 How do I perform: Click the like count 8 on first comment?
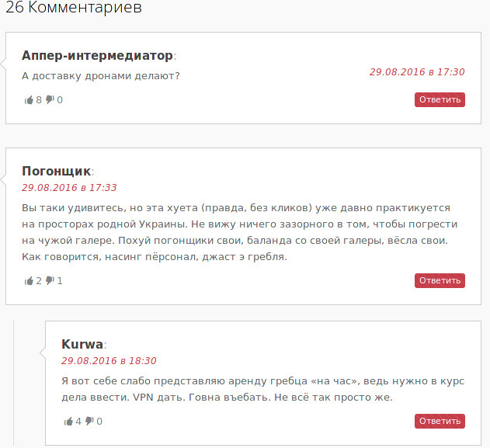(39, 100)
